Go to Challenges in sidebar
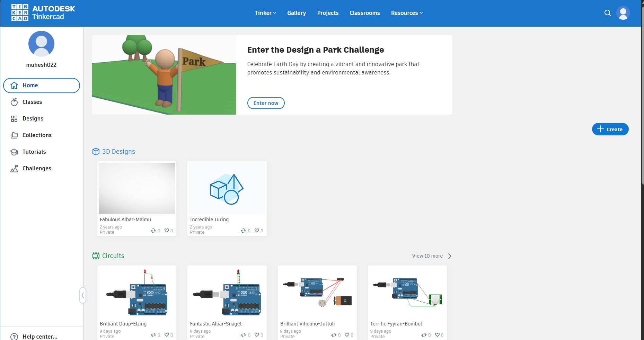Image resolution: width=644 pixels, height=340 pixels. pos(42,169)
